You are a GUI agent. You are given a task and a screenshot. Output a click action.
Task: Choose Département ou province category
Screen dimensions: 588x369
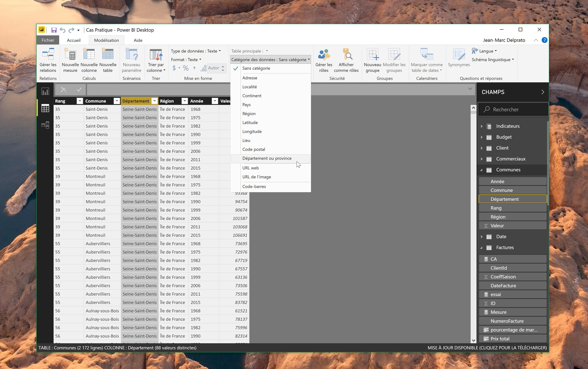click(x=270, y=158)
